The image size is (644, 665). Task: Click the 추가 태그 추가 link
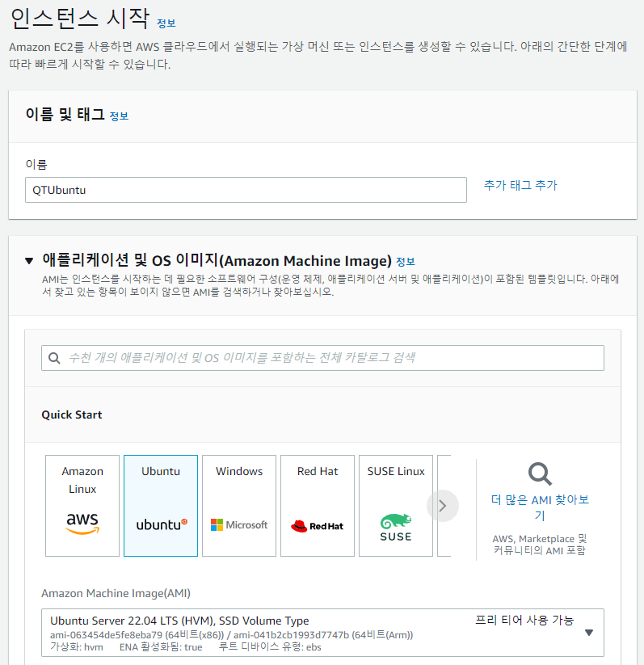pyautogui.click(x=520, y=185)
